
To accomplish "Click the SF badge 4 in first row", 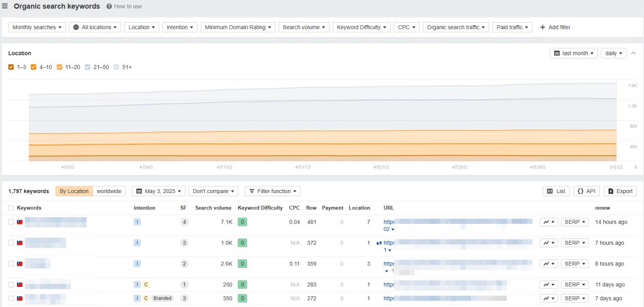I will point(184,222).
